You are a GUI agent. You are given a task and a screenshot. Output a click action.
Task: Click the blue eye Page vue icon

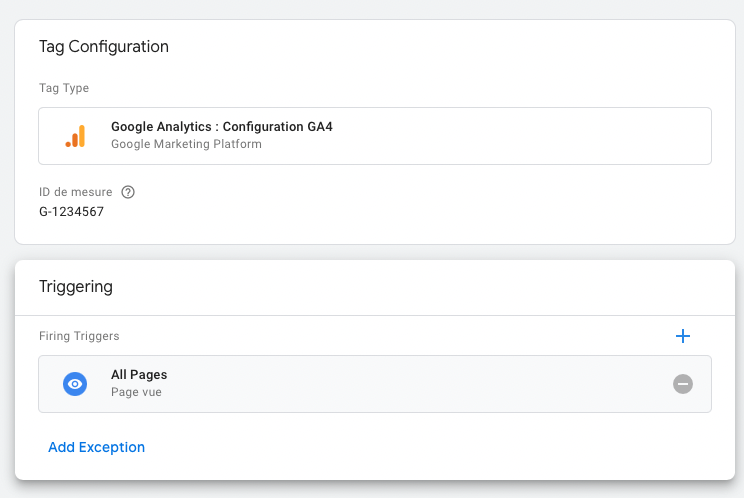click(75, 384)
